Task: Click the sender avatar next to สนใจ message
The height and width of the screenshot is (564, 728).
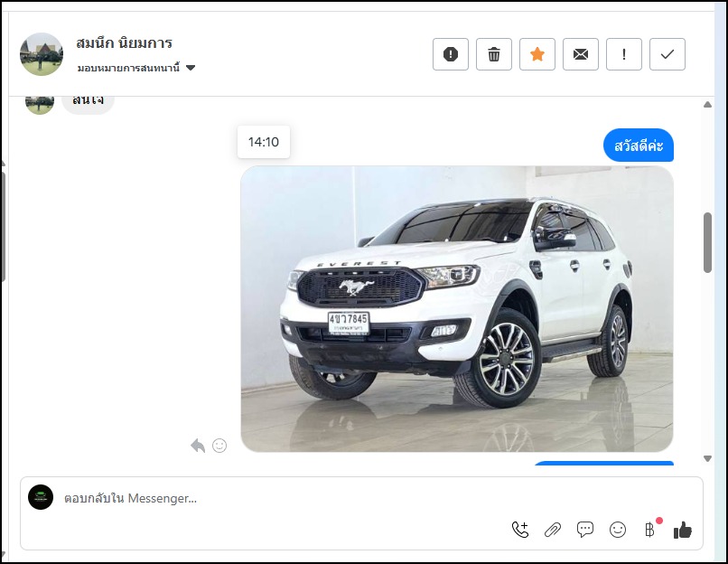Action: (40, 104)
